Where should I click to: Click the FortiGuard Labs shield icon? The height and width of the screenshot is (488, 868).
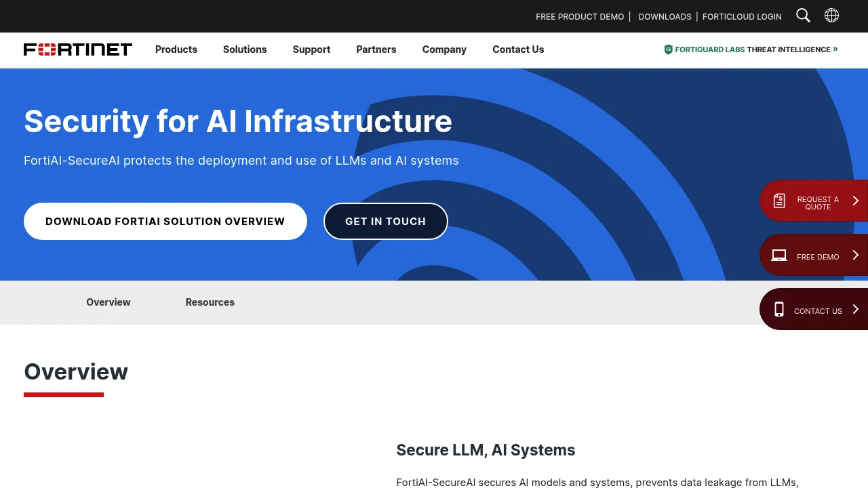(668, 49)
